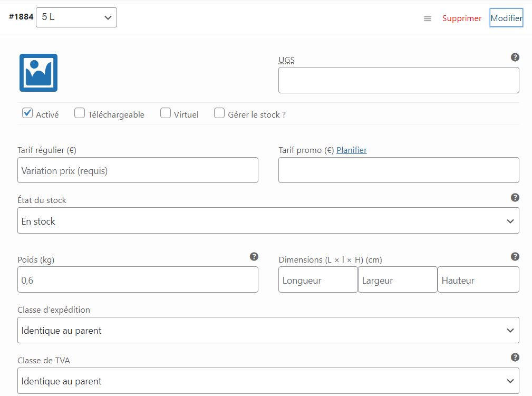The image size is (532, 396).
Task: Tick the Virtuel checkbox
Action: [x=166, y=113]
